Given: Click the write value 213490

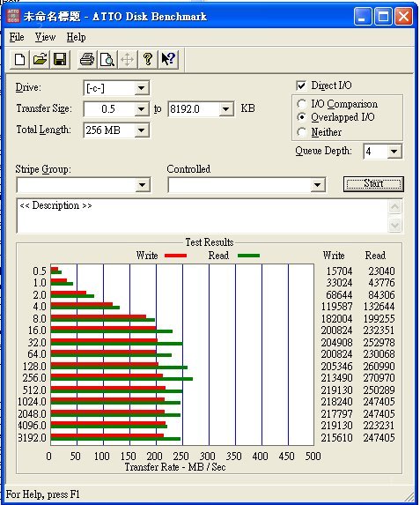Looking at the screenshot, I should click(x=336, y=378).
